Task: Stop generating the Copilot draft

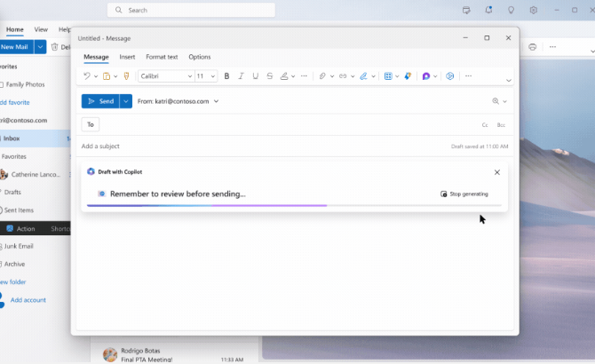Action: [464, 194]
